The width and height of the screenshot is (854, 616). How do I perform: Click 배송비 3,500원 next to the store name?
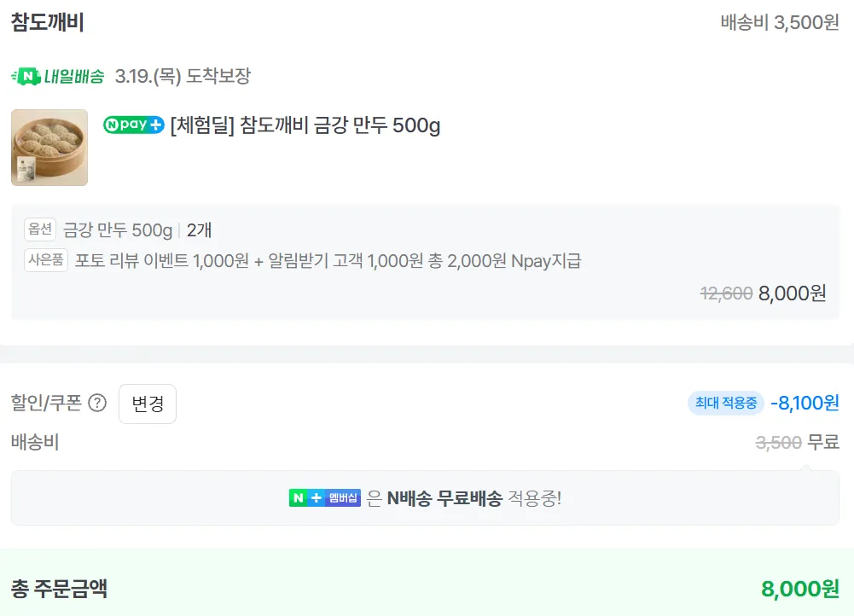point(780,23)
